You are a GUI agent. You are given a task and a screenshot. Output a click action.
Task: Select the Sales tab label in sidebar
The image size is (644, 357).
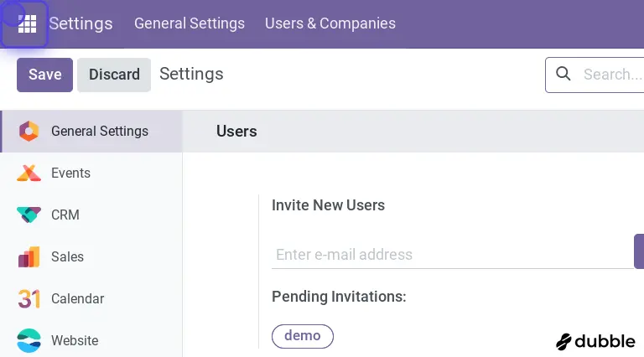tap(67, 257)
